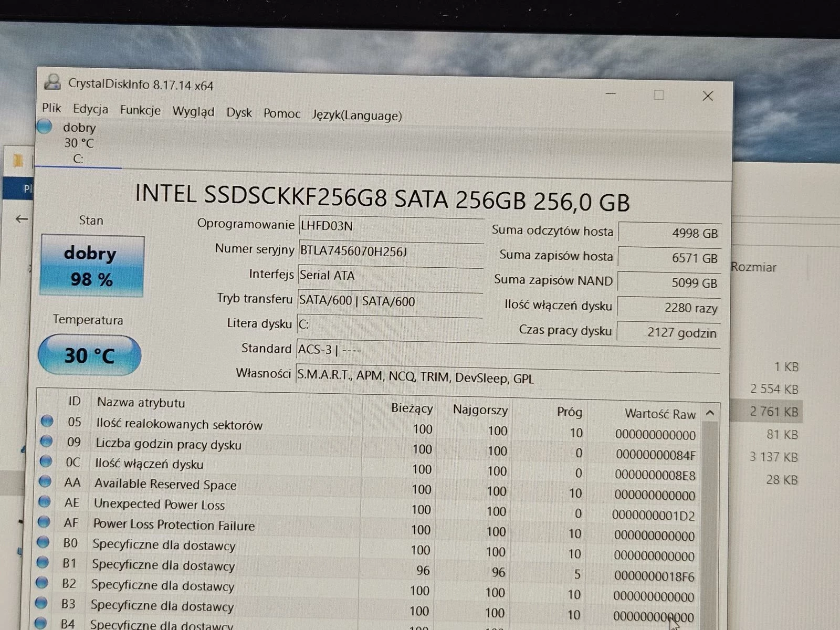This screenshot has height=630, width=840.
Task: Click the Suma odczytów hosta value 4998 GB
Action: tap(669, 233)
